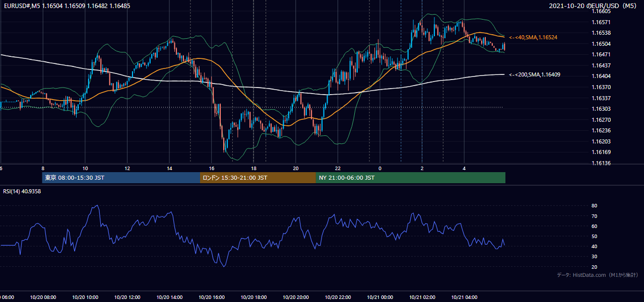644x302 pixels.
Task: Click price axis label 1.16370
Action: (x=601, y=87)
